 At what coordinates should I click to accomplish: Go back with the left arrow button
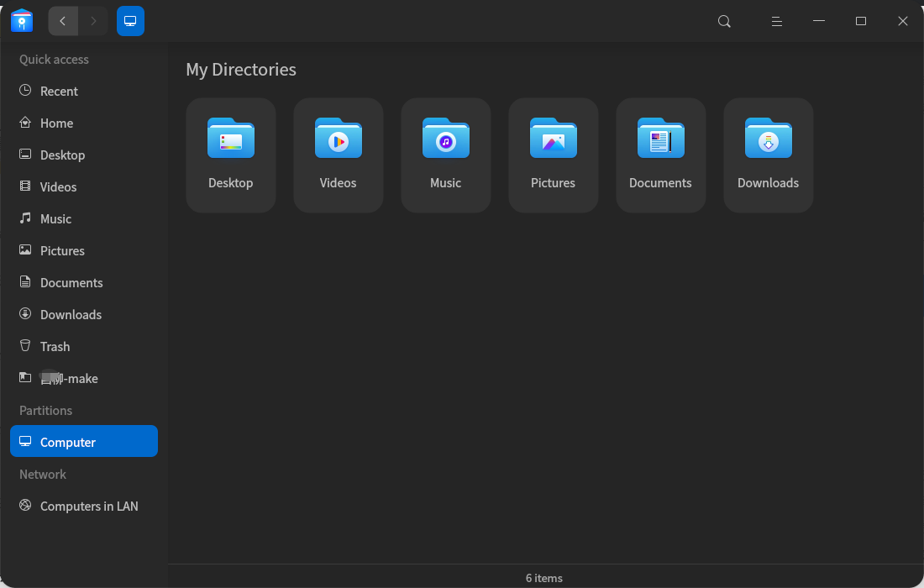(63, 21)
